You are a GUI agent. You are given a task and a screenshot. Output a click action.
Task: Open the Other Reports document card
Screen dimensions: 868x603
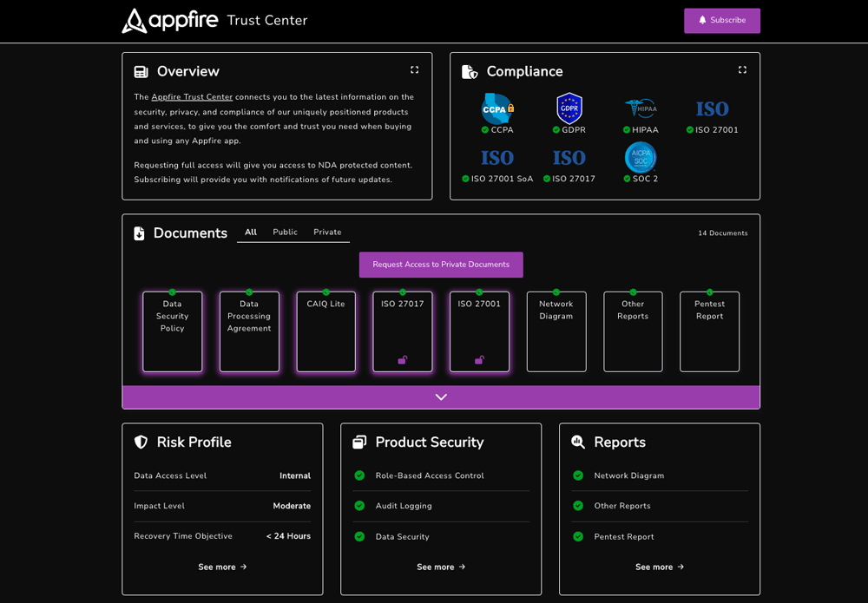coord(633,332)
